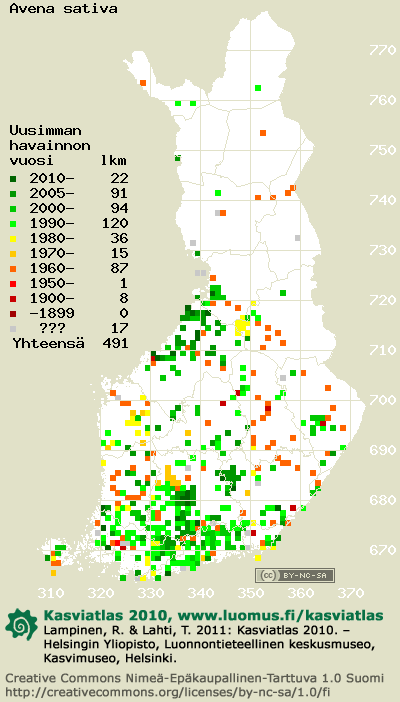Click the Kasviatlas spiral gear logo
Image resolution: width=400 pixels, height=702 pixels.
click(x=22, y=624)
